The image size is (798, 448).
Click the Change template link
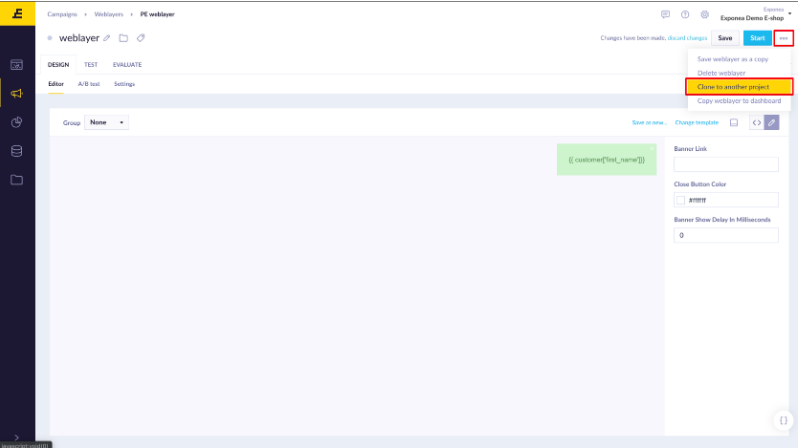tap(697, 123)
